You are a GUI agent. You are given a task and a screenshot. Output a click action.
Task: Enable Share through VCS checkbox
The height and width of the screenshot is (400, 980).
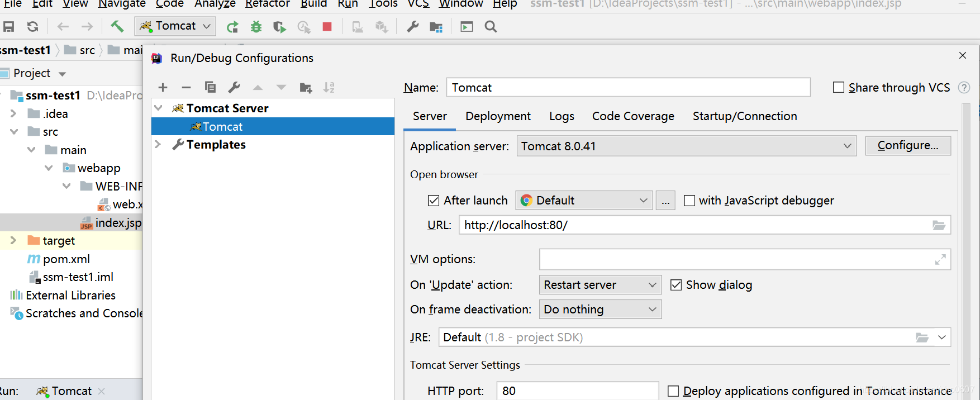click(839, 87)
